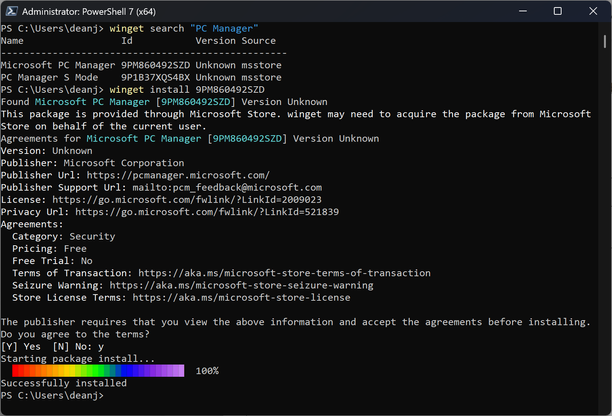Open the microsoft-store-terms-of-transaction link
The image size is (612, 416).
[285, 272]
